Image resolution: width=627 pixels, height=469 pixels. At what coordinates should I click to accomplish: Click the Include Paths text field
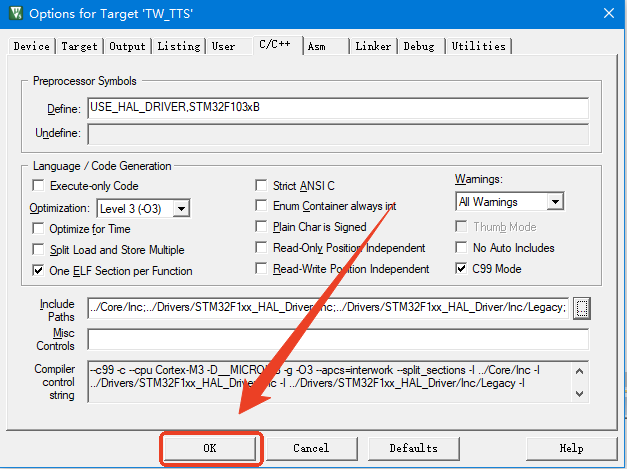(328, 307)
